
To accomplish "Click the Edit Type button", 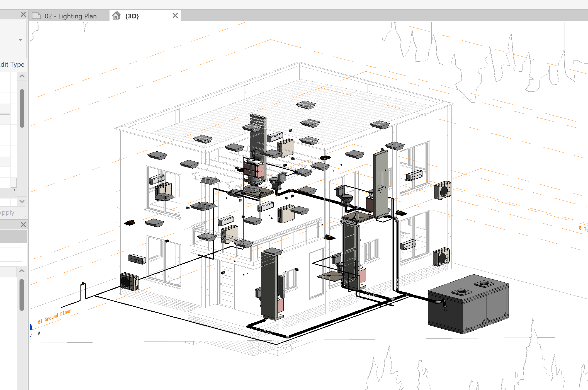I will pyautogui.click(x=12, y=64).
